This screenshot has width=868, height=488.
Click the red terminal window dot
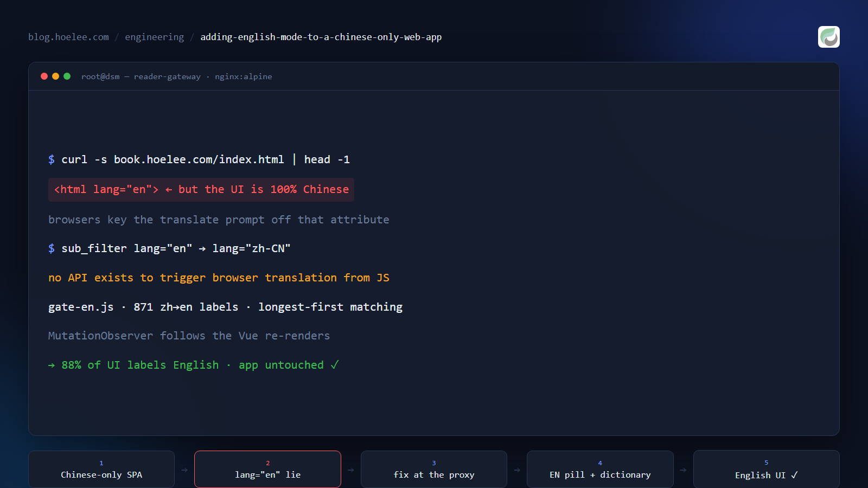coord(44,76)
